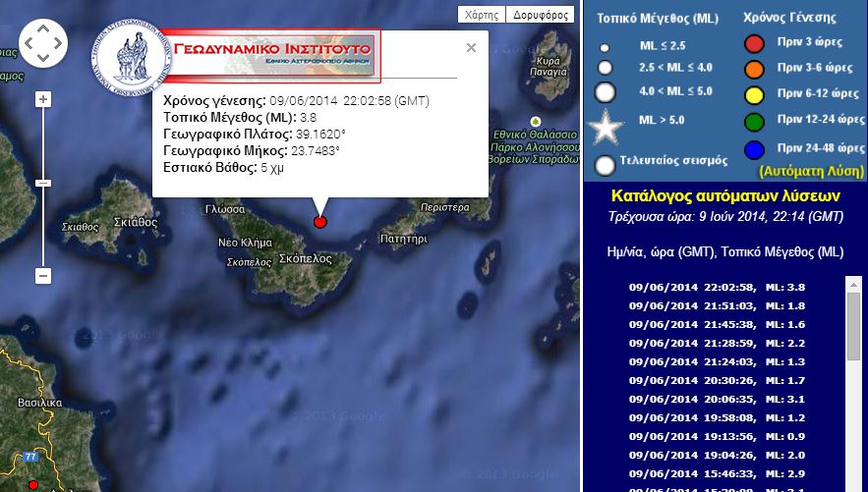Image resolution: width=868 pixels, height=492 pixels.
Task: Click the 2.5 < ML ≤ 4.0 legend circle
Action: [x=606, y=68]
